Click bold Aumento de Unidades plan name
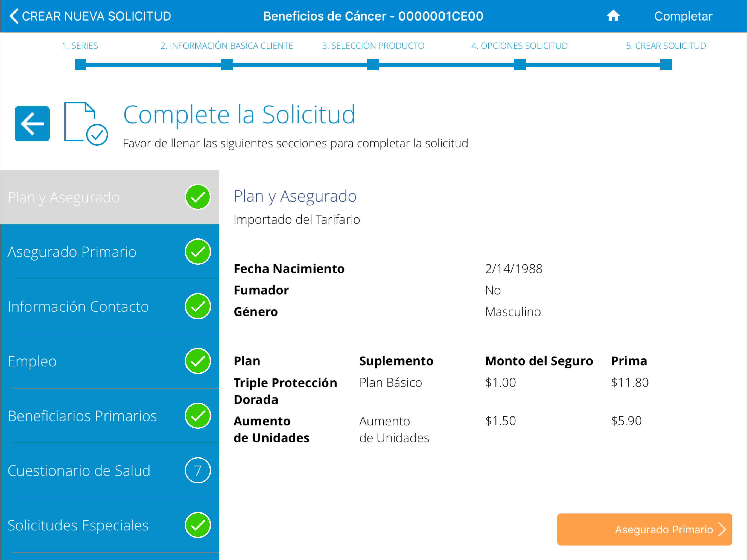The image size is (747, 560). (x=272, y=429)
